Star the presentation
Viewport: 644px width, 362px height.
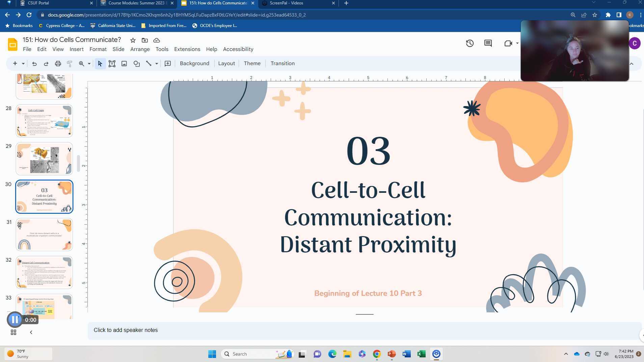tap(133, 40)
